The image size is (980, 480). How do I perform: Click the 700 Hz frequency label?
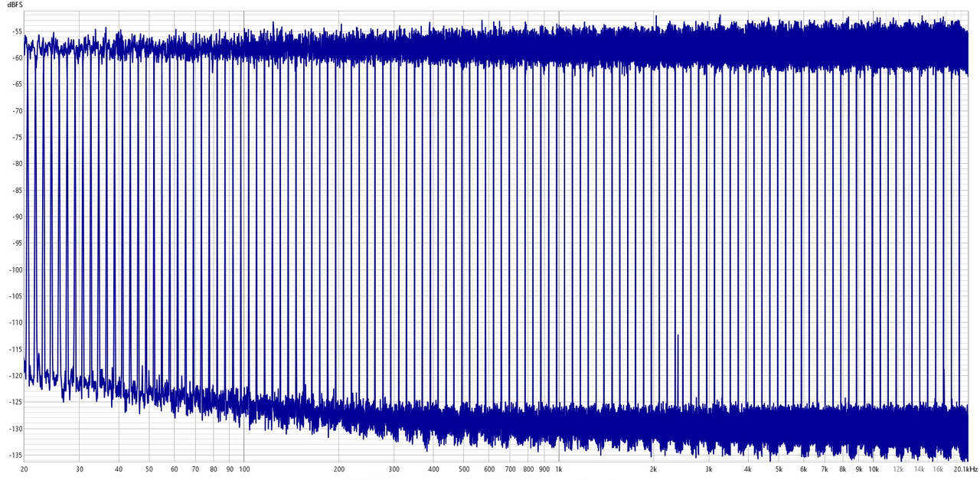click(510, 469)
